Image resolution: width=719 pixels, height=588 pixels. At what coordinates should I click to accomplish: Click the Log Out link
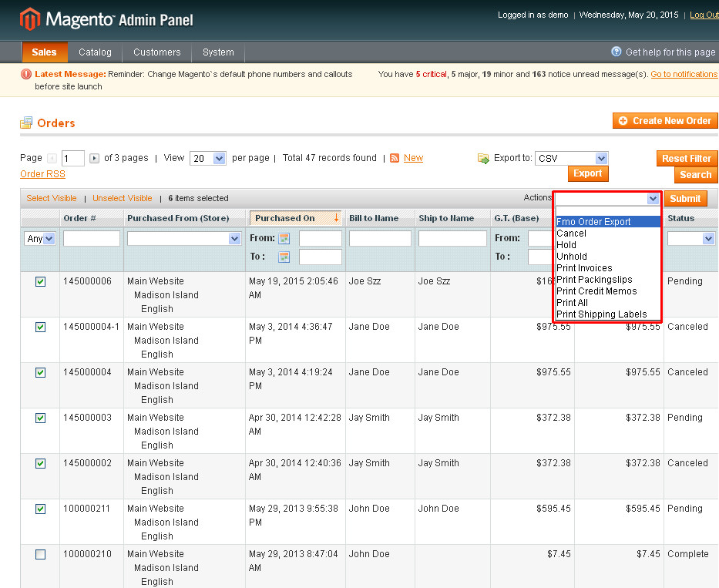[x=704, y=15]
